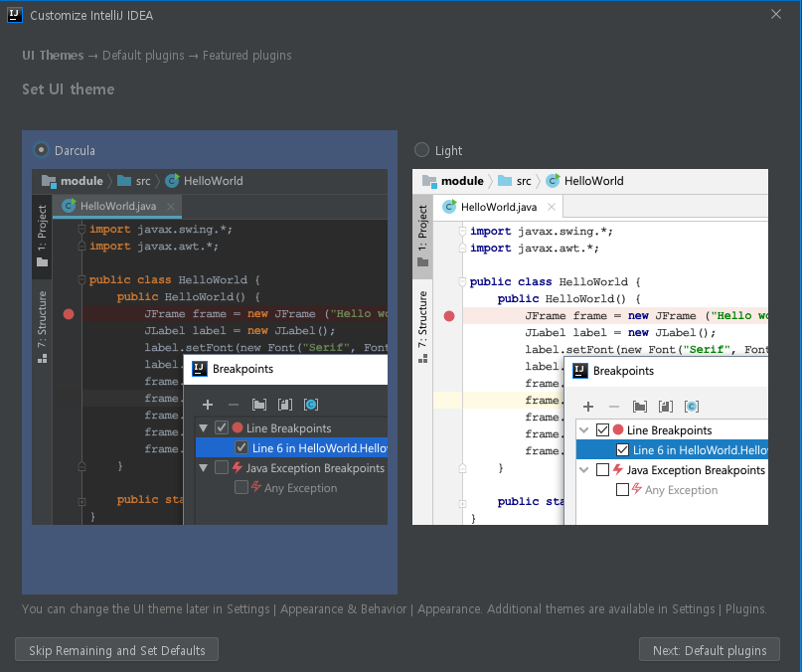Close the Customize IntelliJ IDEA dialog

[x=776, y=14]
